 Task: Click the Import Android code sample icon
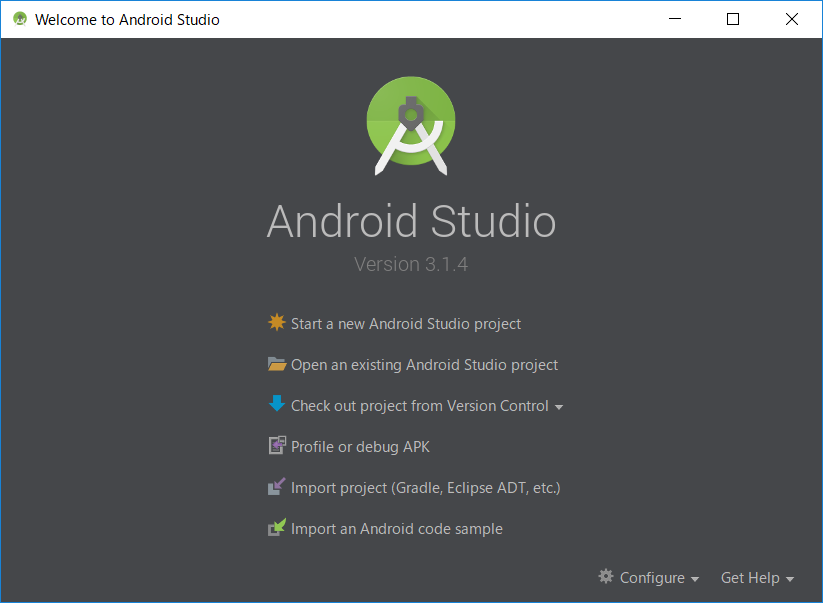coord(277,528)
